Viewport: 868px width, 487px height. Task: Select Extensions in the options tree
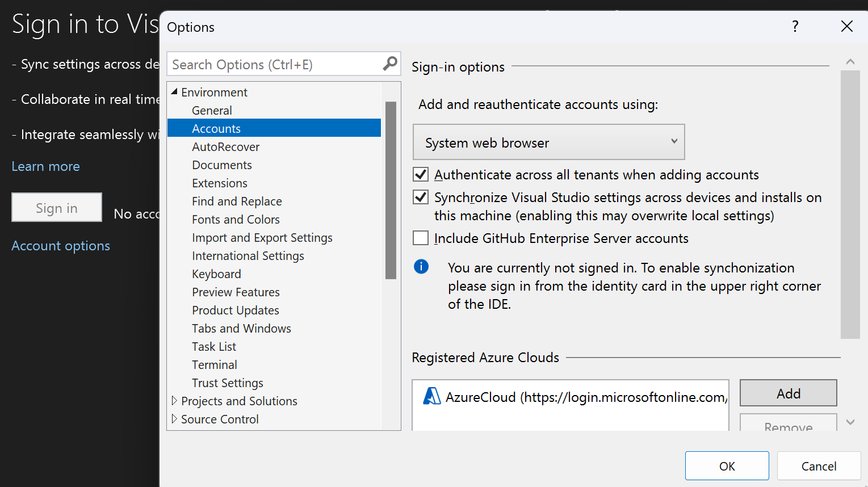click(x=219, y=183)
